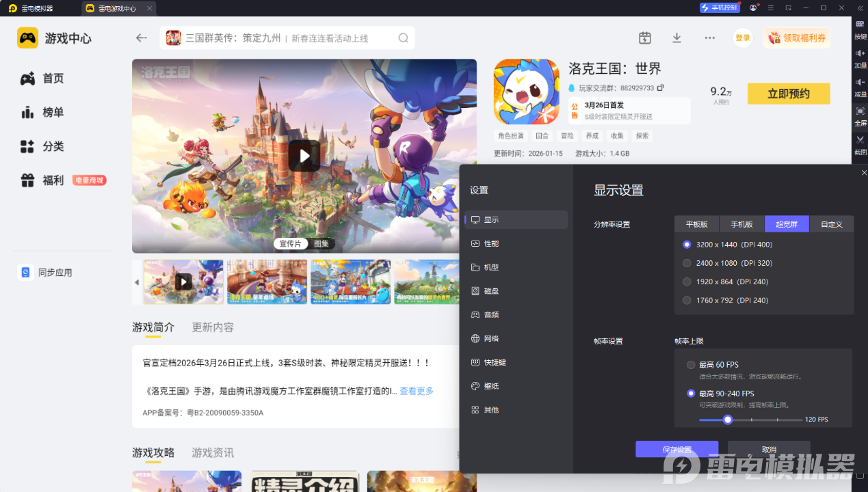868x492 pixels.
Task: Open the download manager icon
Action: click(676, 38)
